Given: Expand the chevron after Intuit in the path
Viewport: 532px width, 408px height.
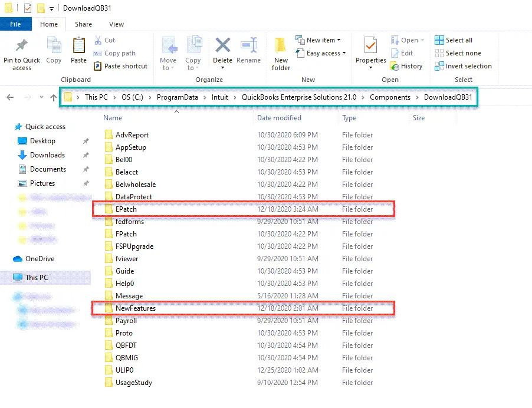Looking at the screenshot, I should 235,98.
